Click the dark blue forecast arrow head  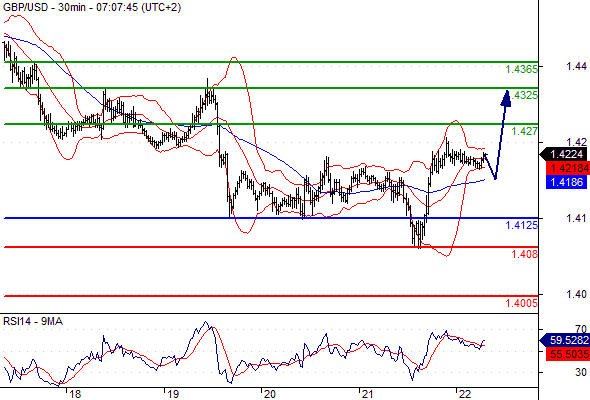pyautogui.click(x=506, y=99)
